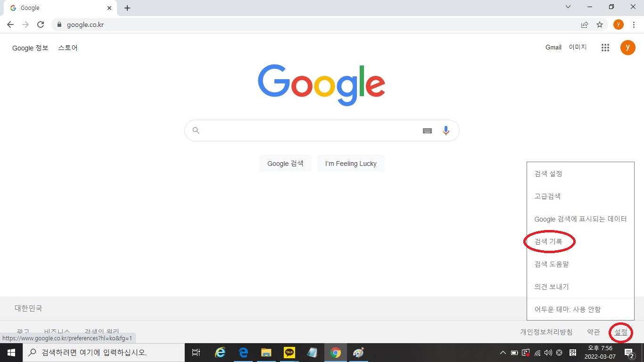Click the I'm Feeling Lucky button

pyautogui.click(x=351, y=164)
